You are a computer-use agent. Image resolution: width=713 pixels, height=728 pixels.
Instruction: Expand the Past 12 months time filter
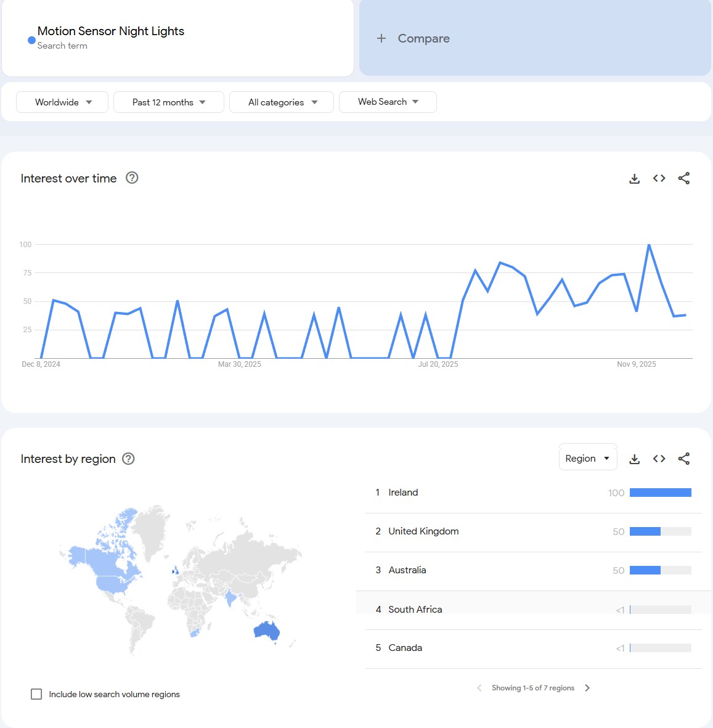coord(168,102)
